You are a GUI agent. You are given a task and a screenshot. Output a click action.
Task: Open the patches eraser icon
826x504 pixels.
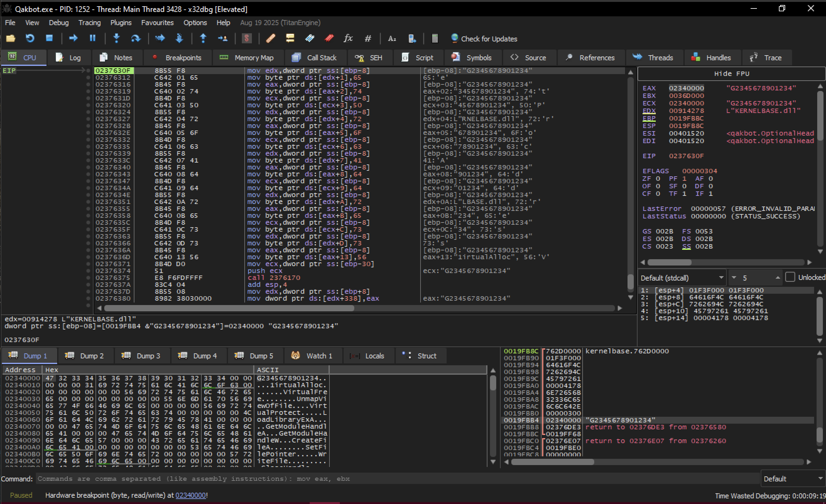pyautogui.click(x=271, y=39)
